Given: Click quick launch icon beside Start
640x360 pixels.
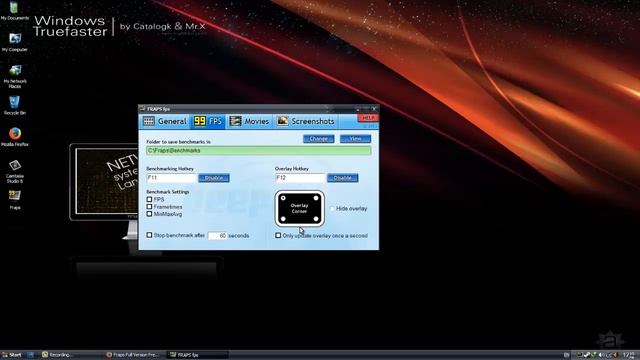Looking at the screenshot, I should (31, 355).
